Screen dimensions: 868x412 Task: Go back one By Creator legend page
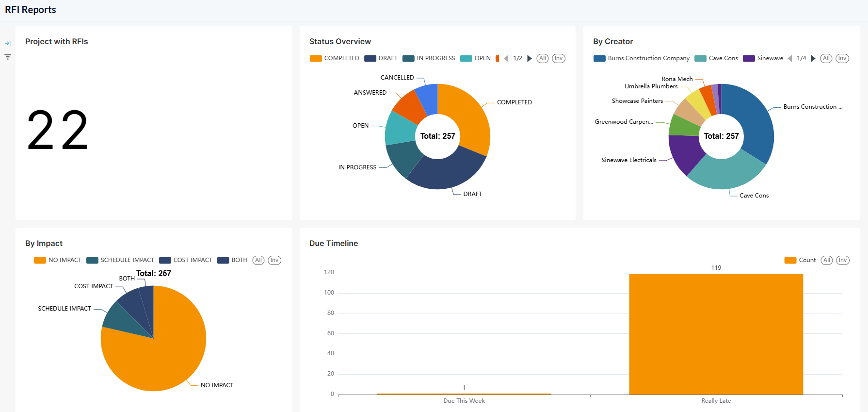(x=790, y=58)
